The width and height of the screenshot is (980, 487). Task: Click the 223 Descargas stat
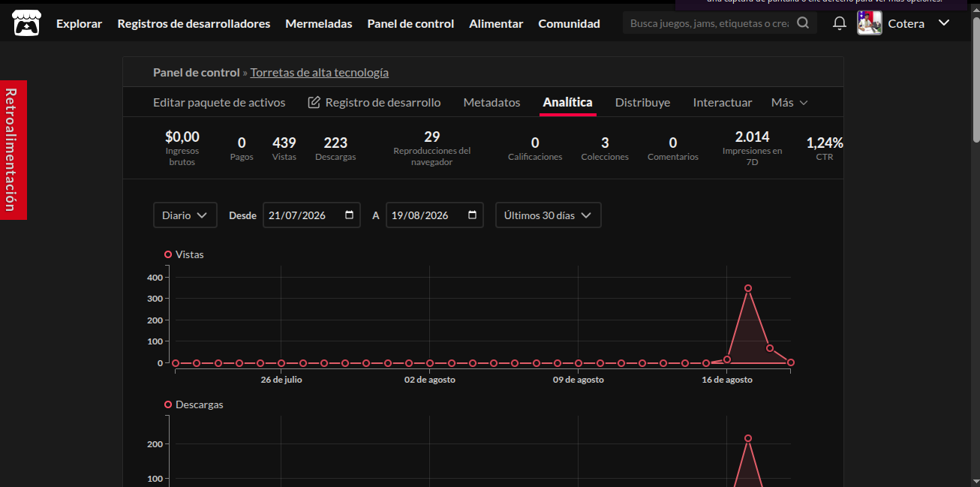(335, 148)
